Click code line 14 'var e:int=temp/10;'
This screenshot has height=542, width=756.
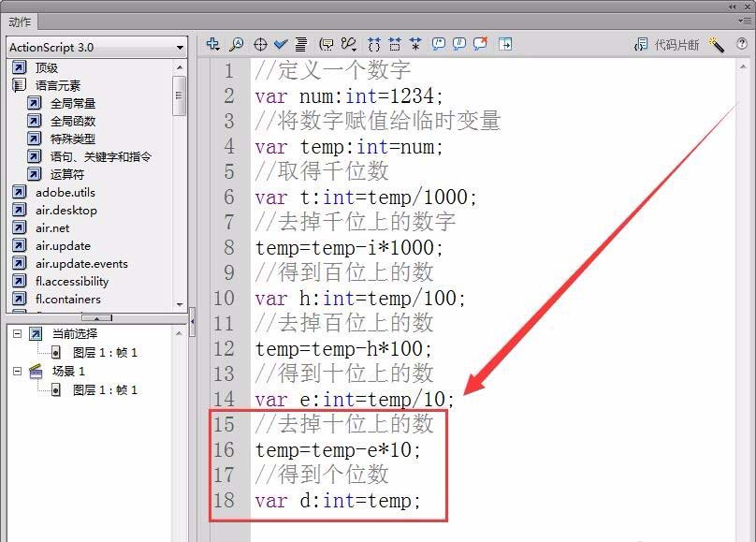355,400
